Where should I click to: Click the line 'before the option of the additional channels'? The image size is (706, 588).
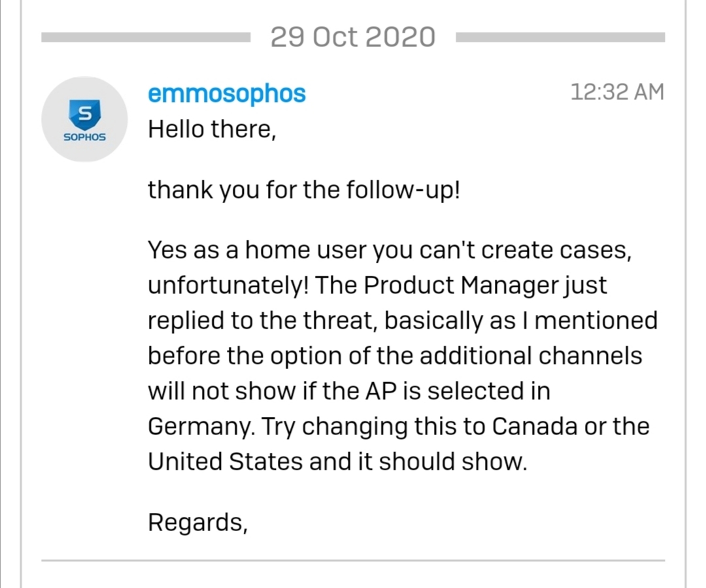(x=395, y=356)
